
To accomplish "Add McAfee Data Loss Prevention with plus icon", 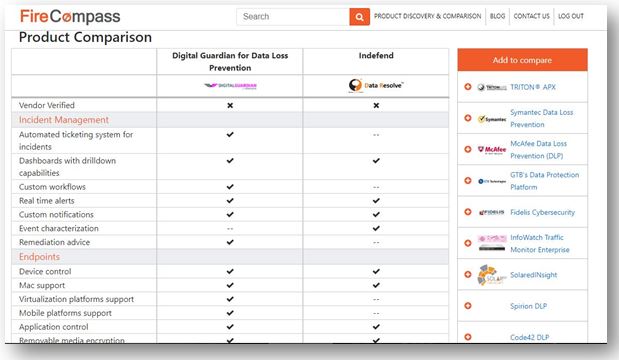I will [468, 149].
